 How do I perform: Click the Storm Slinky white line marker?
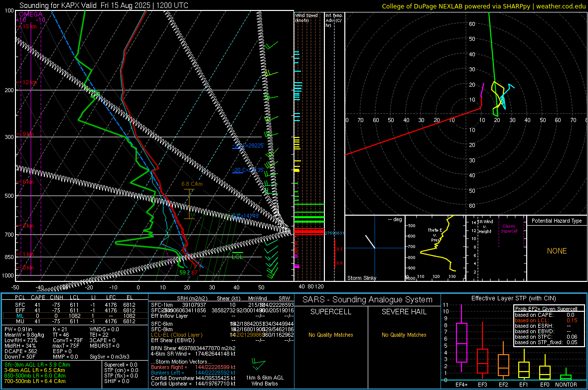click(x=370, y=242)
